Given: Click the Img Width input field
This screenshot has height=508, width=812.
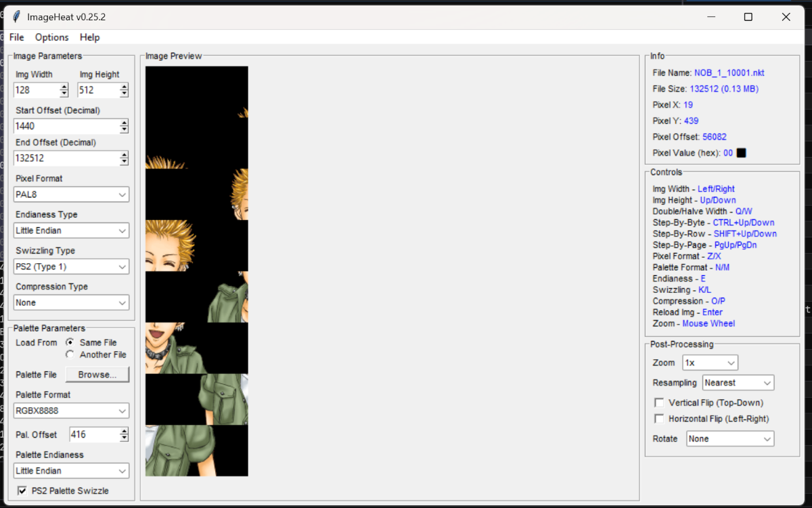Looking at the screenshot, I should [37, 91].
